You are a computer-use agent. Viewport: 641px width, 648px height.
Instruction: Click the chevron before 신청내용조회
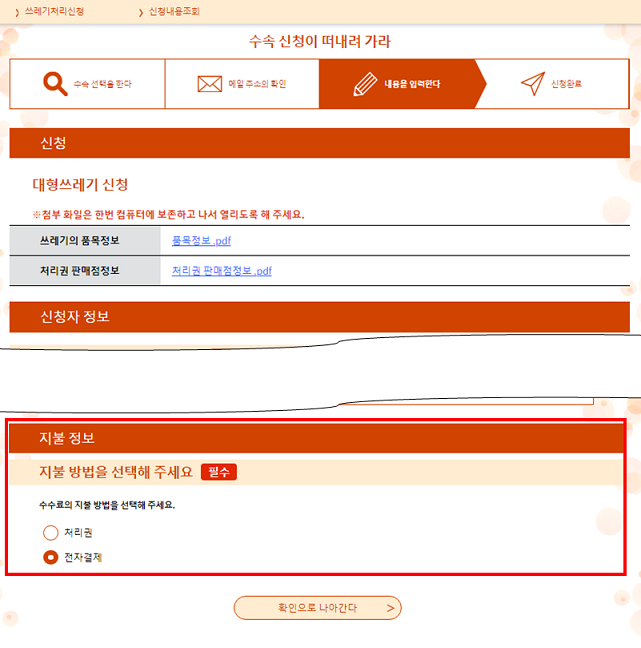(141, 12)
